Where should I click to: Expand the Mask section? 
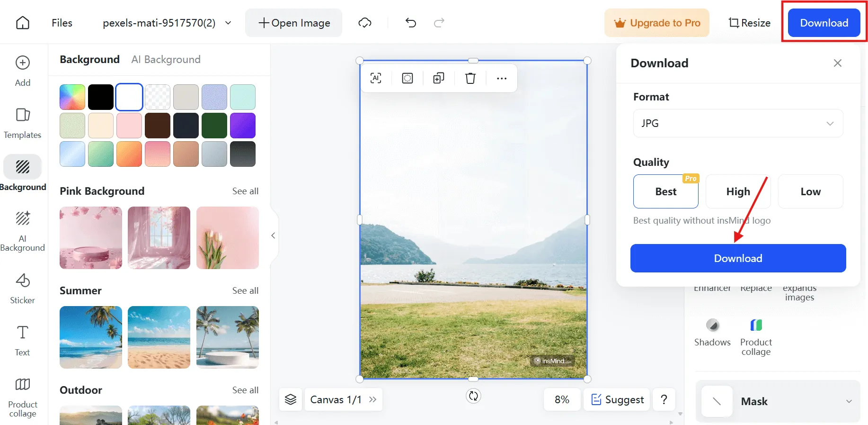coord(778,401)
